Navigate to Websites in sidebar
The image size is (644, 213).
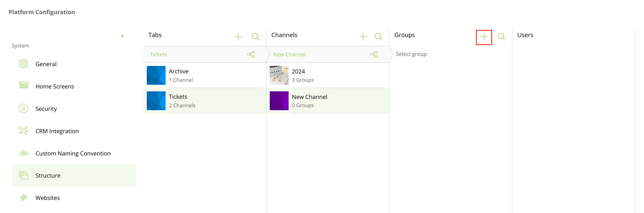click(48, 198)
